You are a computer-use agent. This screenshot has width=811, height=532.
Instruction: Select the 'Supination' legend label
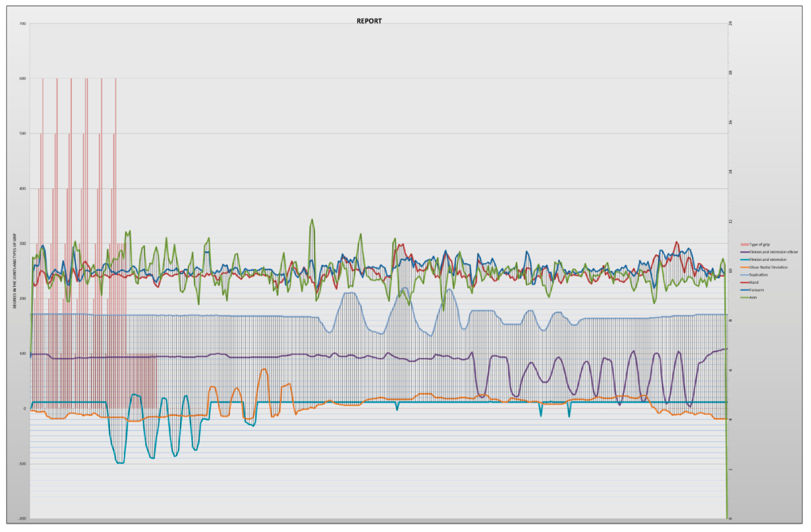[758, 275]
